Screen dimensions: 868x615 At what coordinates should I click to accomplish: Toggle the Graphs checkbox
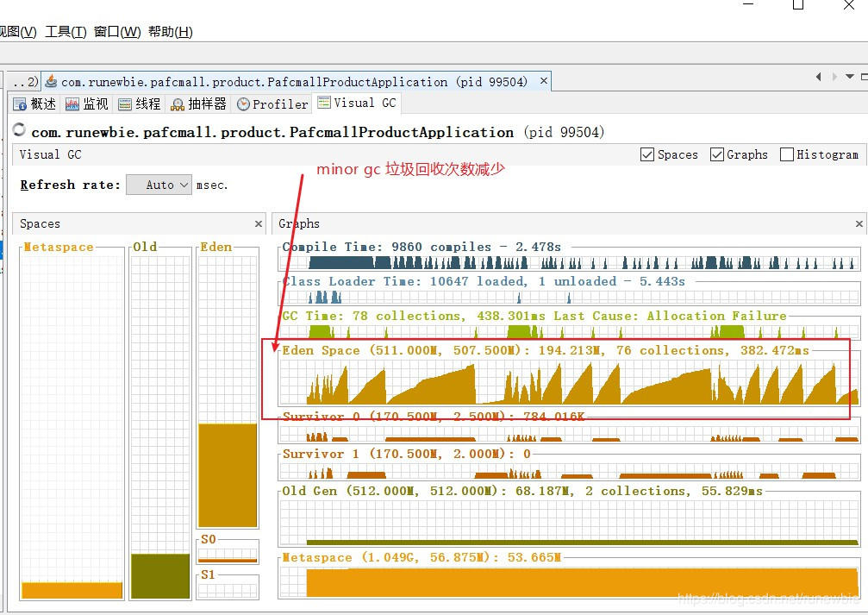(x=717, y=154)
